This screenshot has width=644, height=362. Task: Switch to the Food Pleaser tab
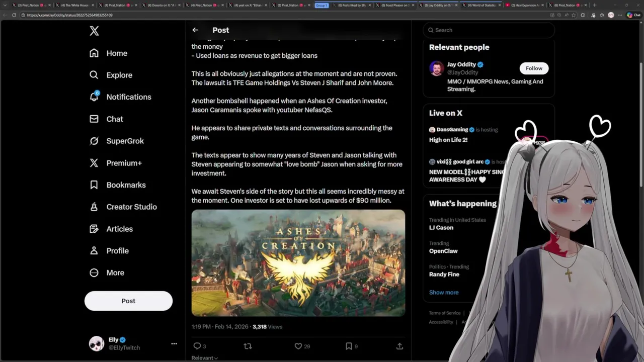[x=395, y=5]
